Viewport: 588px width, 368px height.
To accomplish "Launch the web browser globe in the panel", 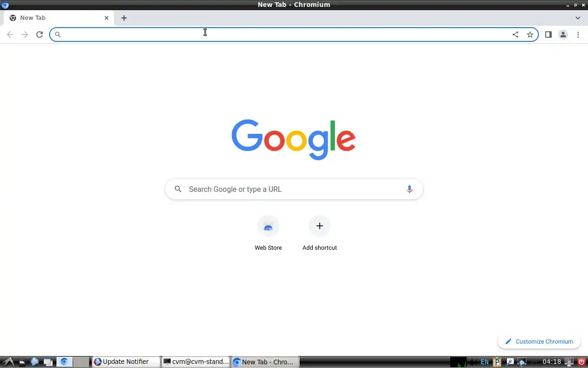I will tap(34, 362).
